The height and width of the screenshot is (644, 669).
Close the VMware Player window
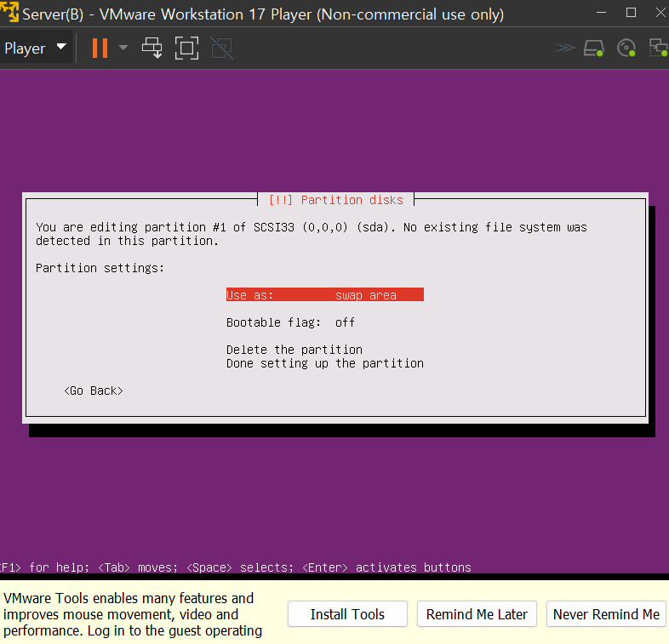[x=660, y=13]
